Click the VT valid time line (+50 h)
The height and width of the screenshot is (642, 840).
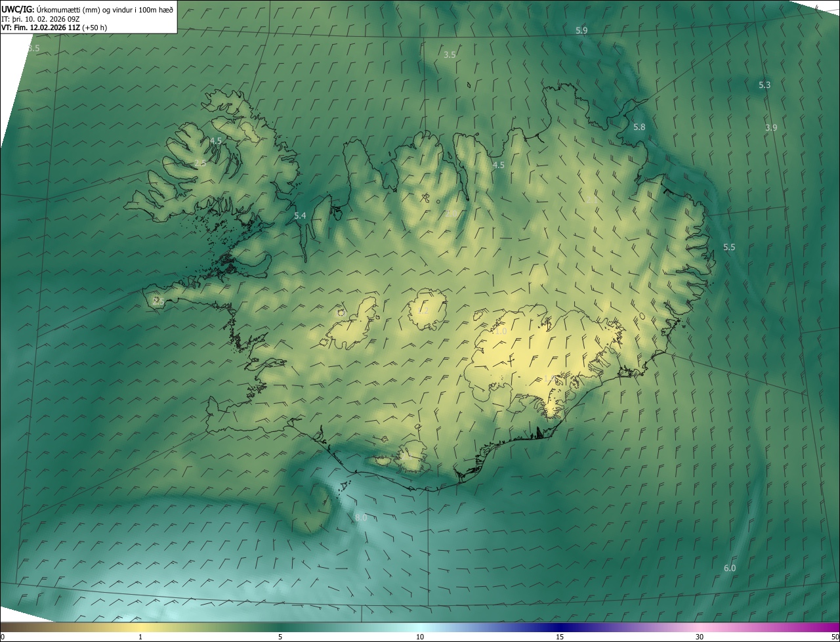tap(54, 28)
